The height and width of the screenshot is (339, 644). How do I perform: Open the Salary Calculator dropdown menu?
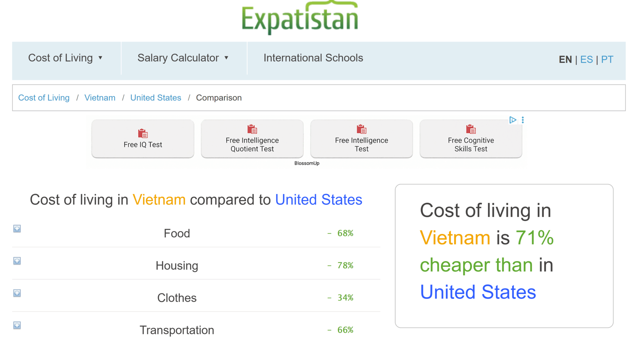pyautogui.click(x=183, y=58)
